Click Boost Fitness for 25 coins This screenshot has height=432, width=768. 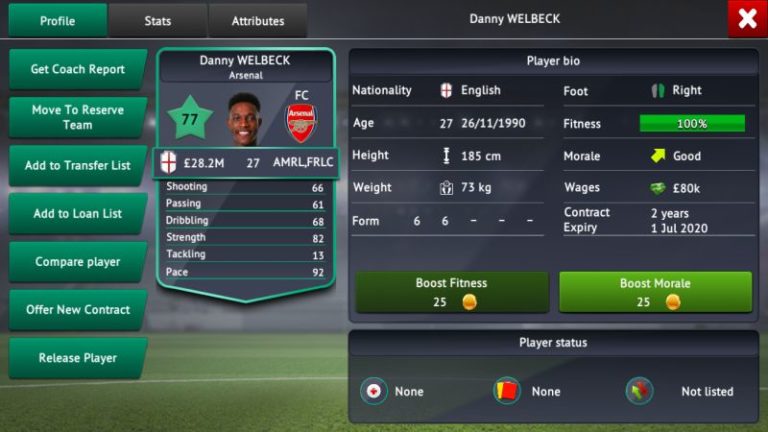click(x=452, y=292)
